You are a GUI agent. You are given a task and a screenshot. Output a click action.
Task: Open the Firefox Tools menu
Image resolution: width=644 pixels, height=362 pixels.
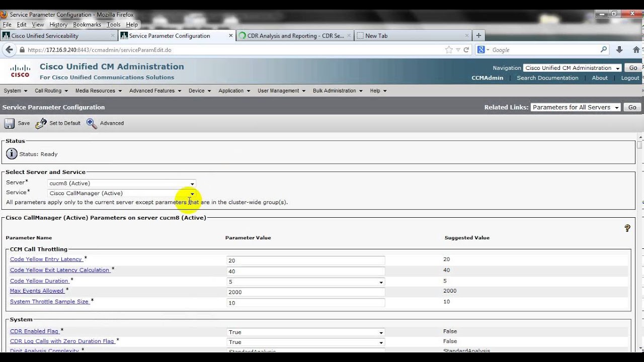[114, 25]
